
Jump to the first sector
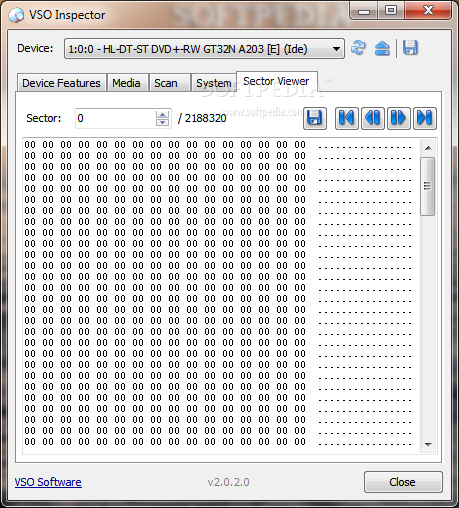[347, 118]
